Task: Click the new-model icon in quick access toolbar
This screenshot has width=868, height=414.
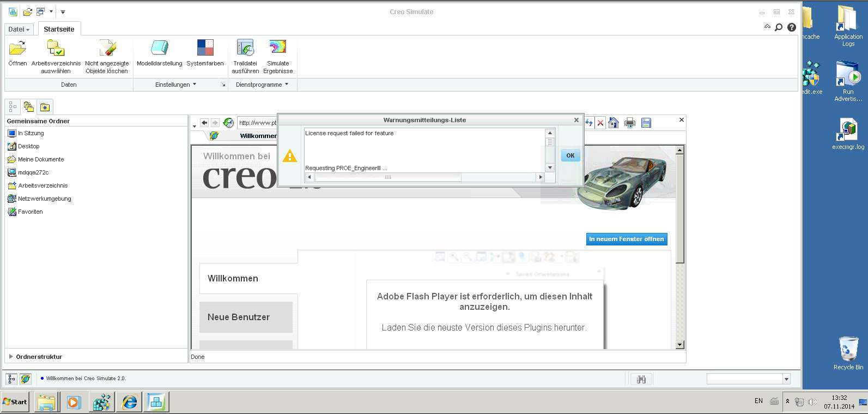Action: (x=13, y=11)
